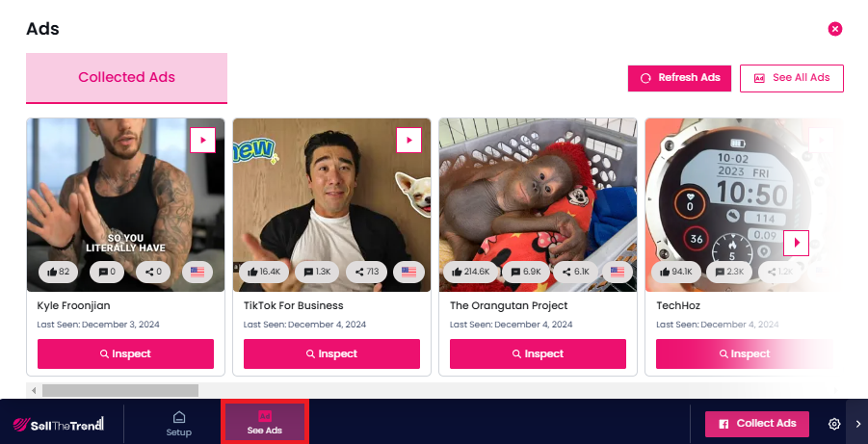
Task: Close the Ads panel
Action: coord(835,29)
